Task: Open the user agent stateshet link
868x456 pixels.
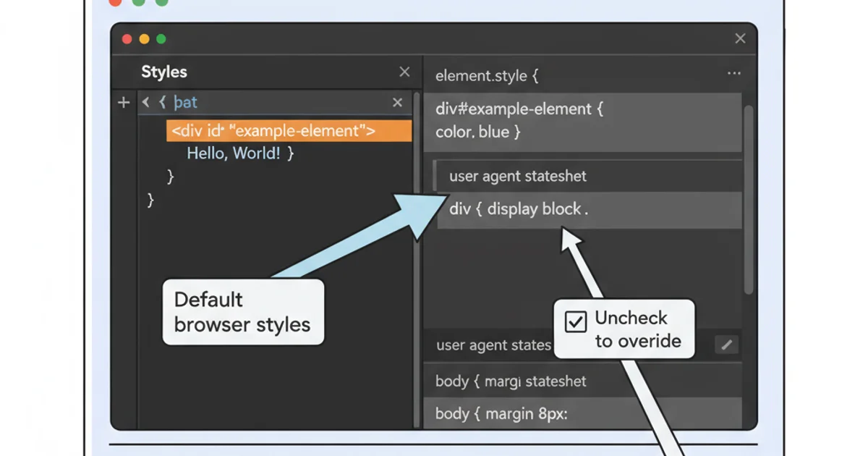Action: click(x=518, y=176)
